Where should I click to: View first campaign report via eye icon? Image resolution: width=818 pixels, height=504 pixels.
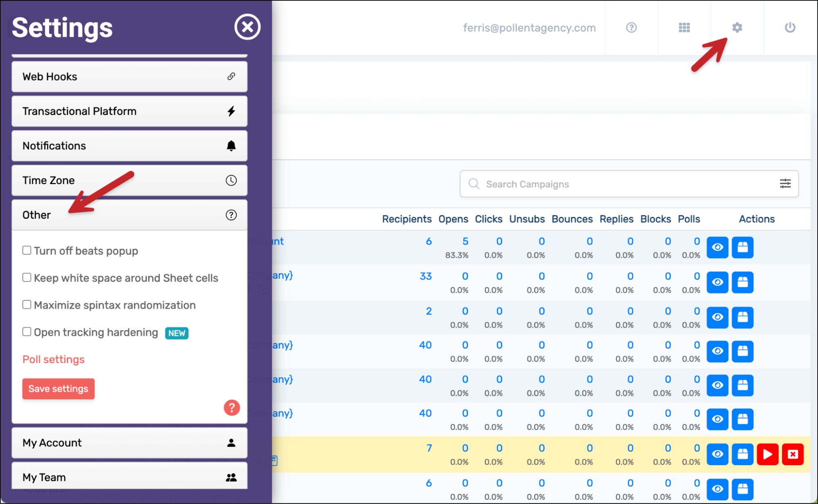717,247
